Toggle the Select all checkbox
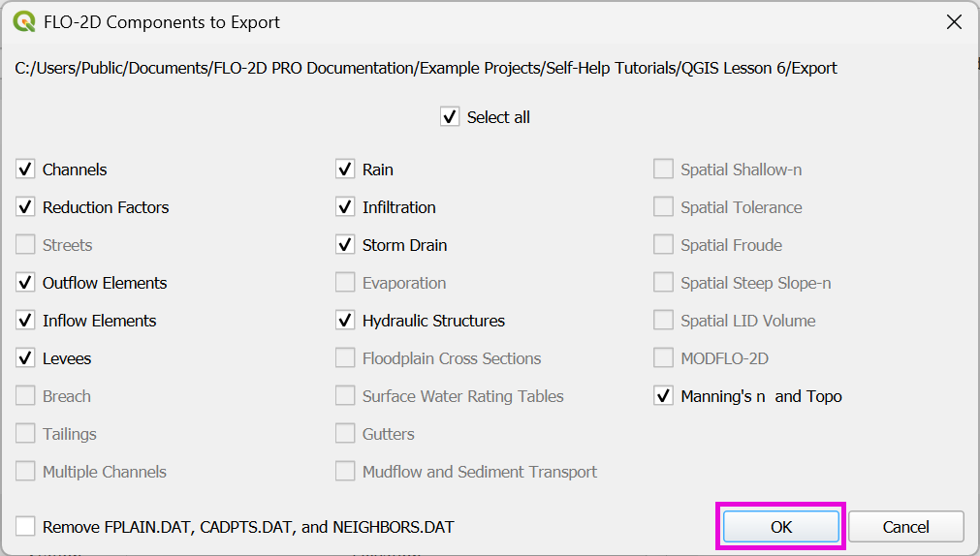980x556 pixels. [x=450, y=117]
